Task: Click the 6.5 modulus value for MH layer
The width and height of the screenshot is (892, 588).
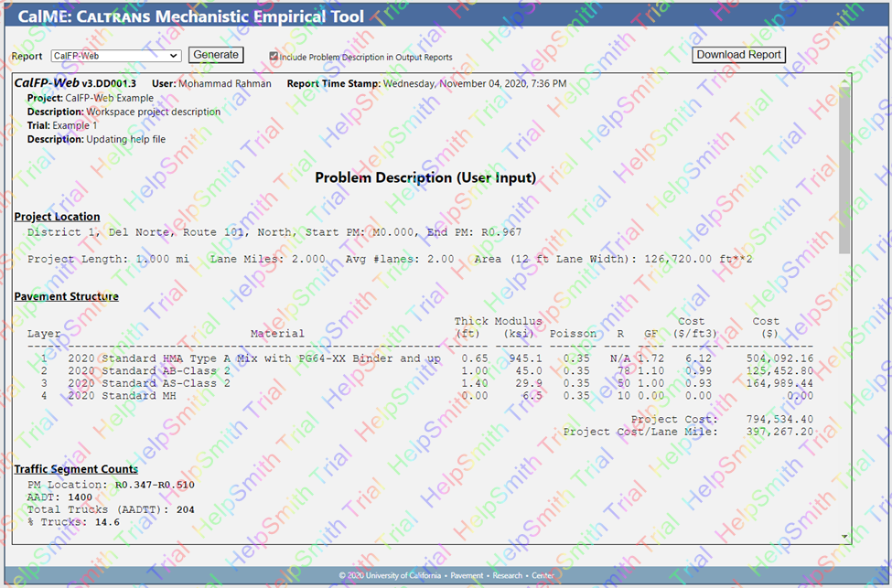Action: point(532,396)
